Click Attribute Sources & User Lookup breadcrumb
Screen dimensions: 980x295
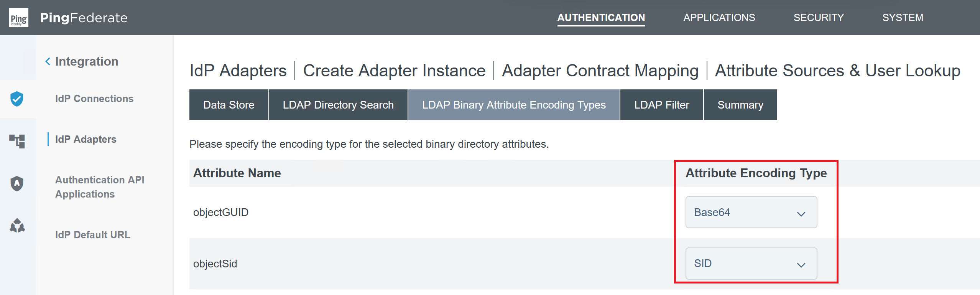(838, 71)
